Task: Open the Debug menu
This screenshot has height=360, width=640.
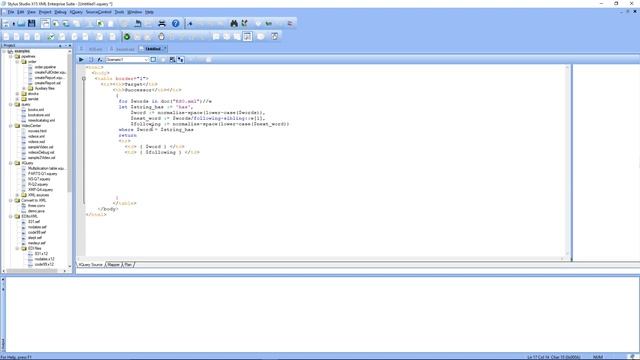Action: (60, 12)
